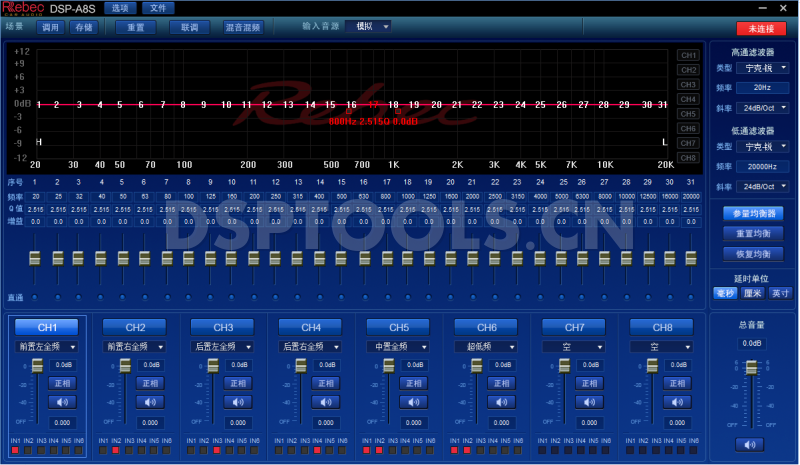Click the EQ band 16 gain fader
The width and height of the screenshot is (800, 465).
tap(364, 258)
